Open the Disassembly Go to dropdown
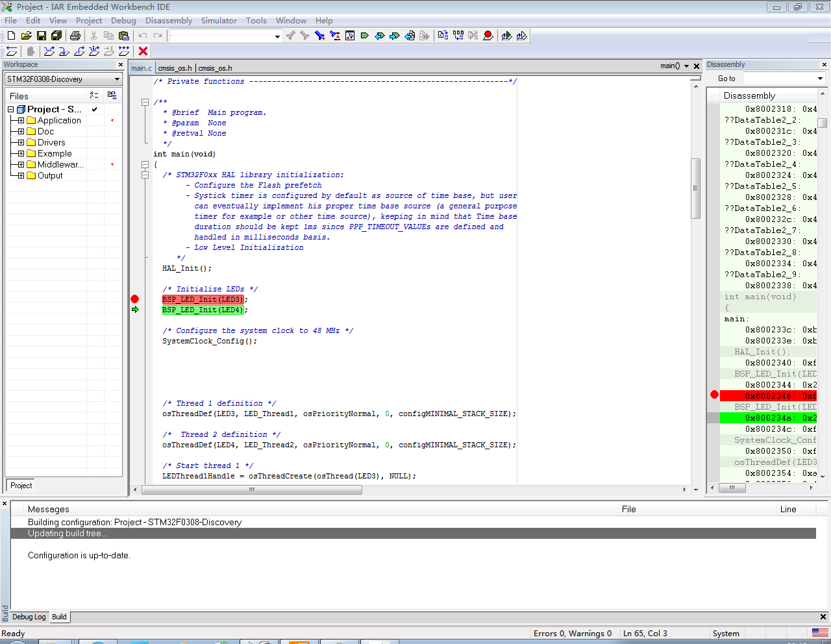Image resolution: width=831 pixels, height=644 pixels. pyautogui.click(x=820, y=79)
